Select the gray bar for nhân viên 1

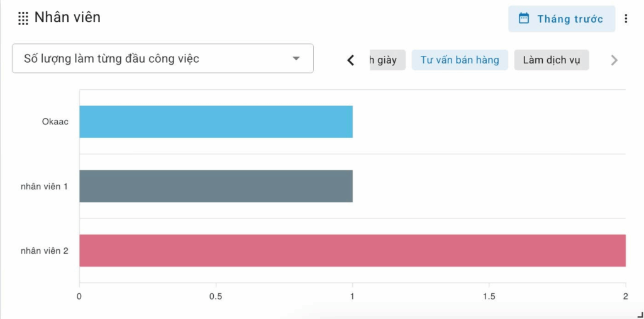(216, 186)
